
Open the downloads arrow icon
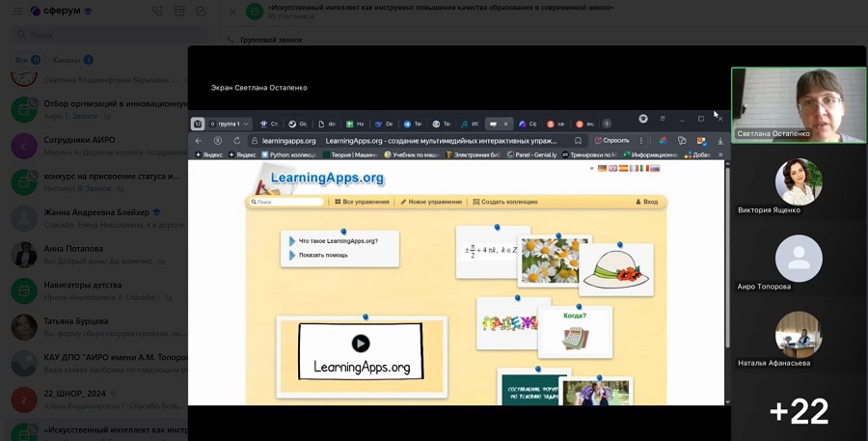tap(720, 141)
